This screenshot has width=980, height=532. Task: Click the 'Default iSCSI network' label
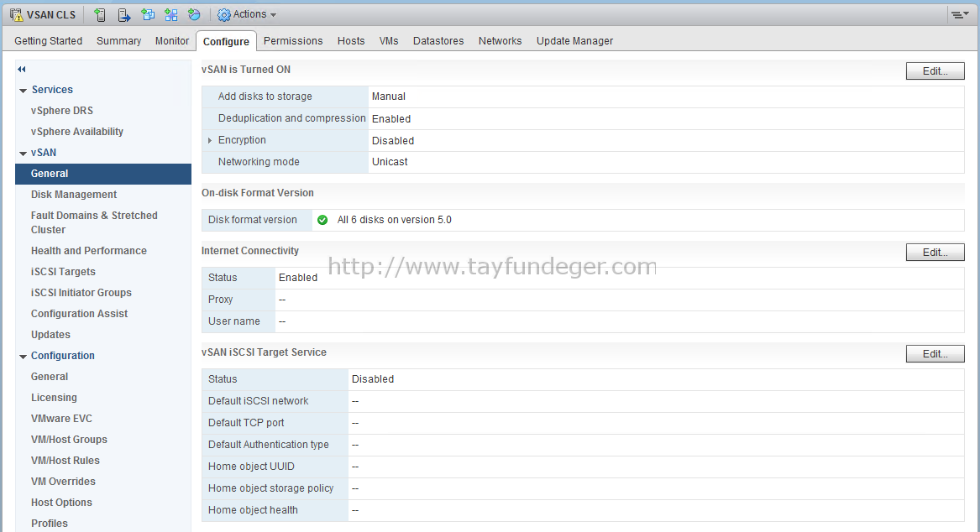point(258,401)
